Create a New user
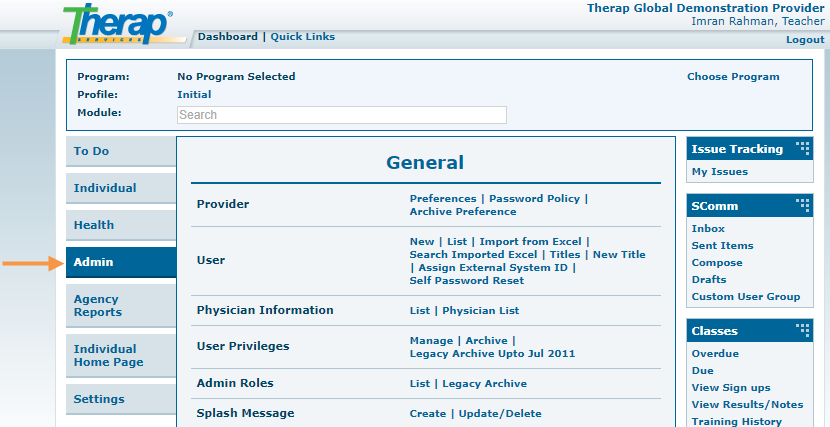 click(x=422, y=242)
